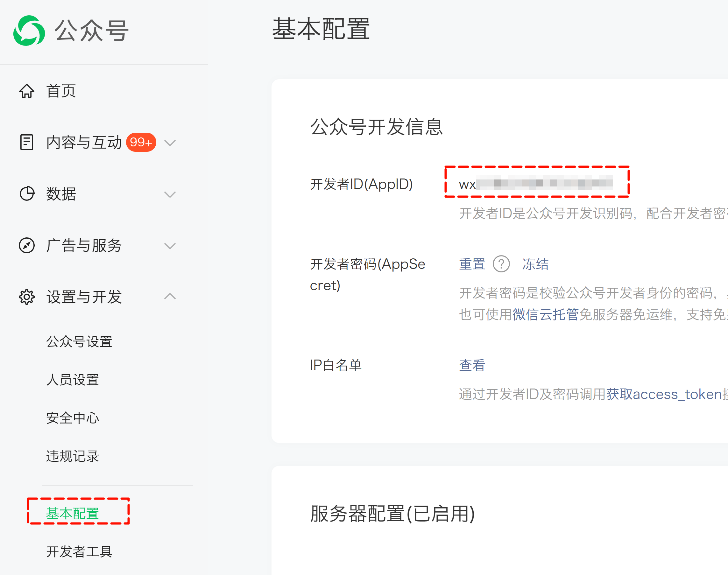The image size is (728, 575).
Task: Click the WeChat 公众号 logo icon
Action: 29,30
